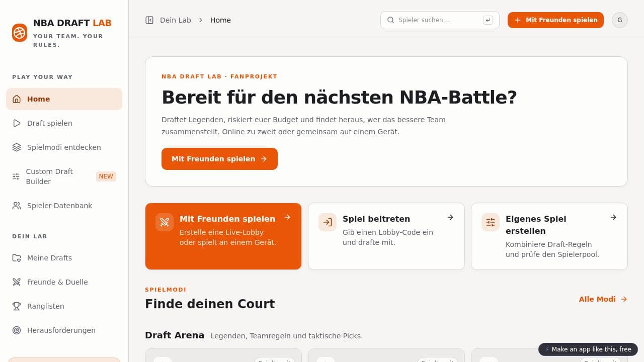The width and height of the screenshot is (644, 362).
Task: Click the arrow on Mit Freunden spielen card
Action: [x=287, y=217]
